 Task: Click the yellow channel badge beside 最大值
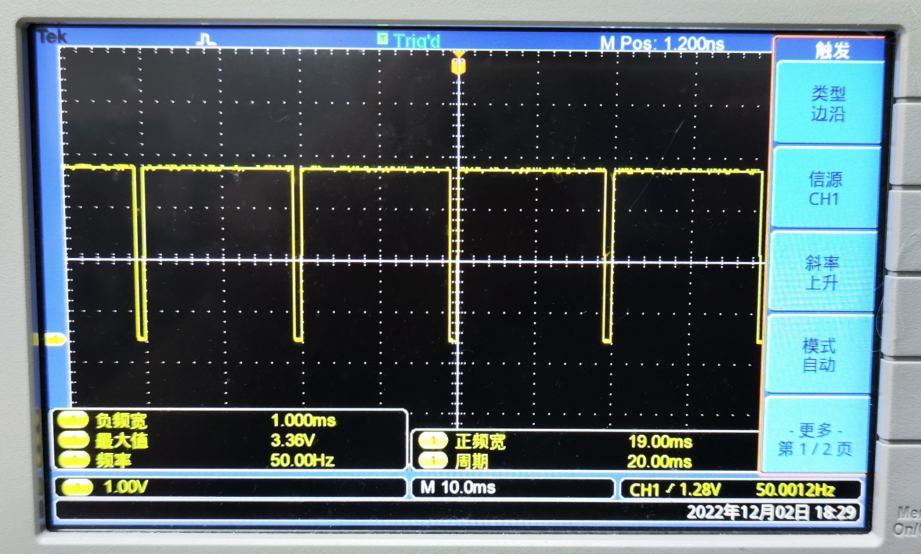71,441
